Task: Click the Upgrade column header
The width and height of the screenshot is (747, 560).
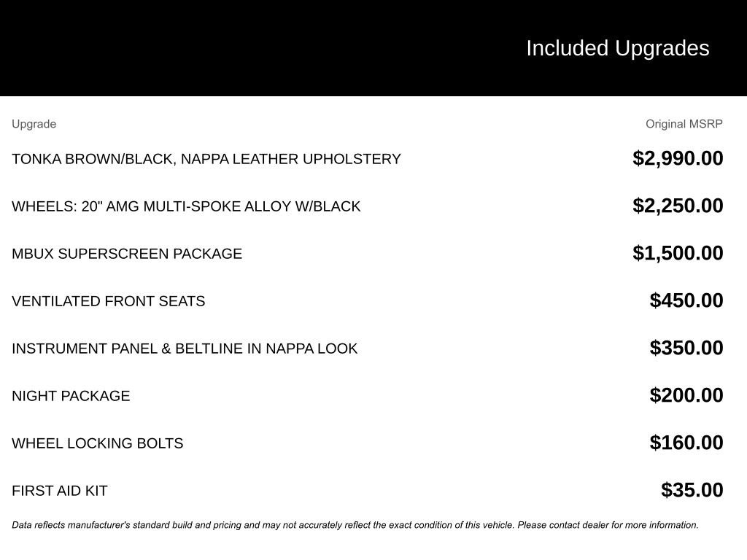Action: [x=34, y=124]
